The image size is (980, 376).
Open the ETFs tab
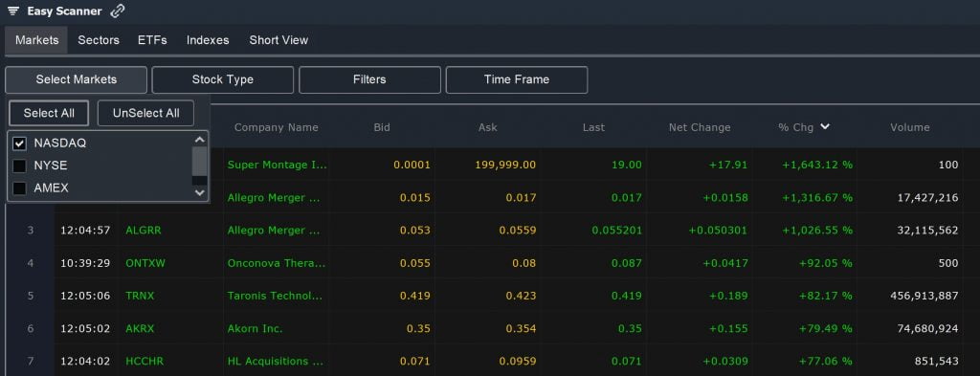pos(152,40)
